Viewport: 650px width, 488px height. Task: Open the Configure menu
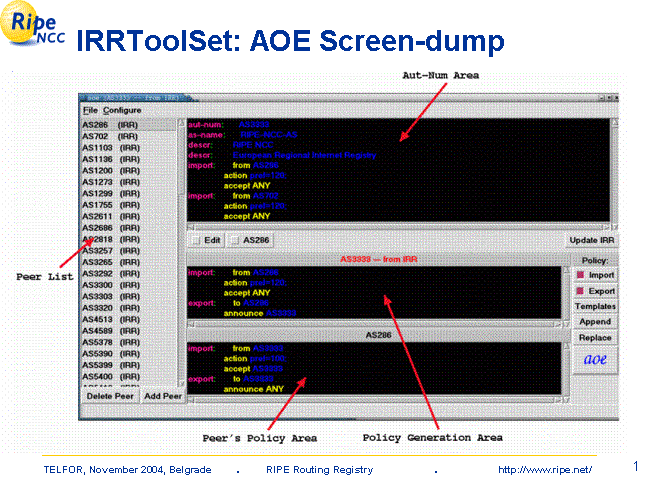(x=121, y=109)
